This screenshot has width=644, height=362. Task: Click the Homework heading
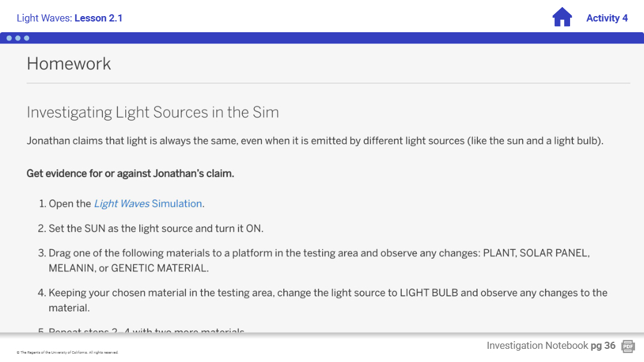pos(69,64)
